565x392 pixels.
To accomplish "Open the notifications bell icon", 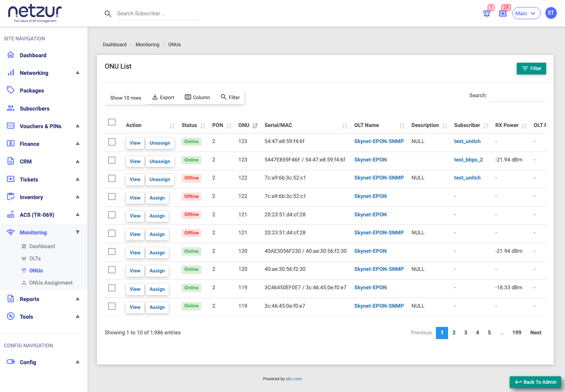I will pos(487,13).
